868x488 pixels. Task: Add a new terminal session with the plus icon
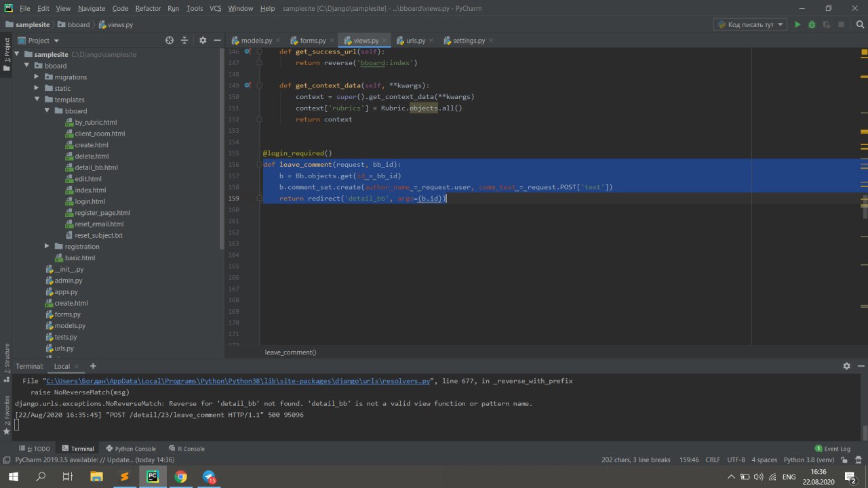[x=93, y=366]
